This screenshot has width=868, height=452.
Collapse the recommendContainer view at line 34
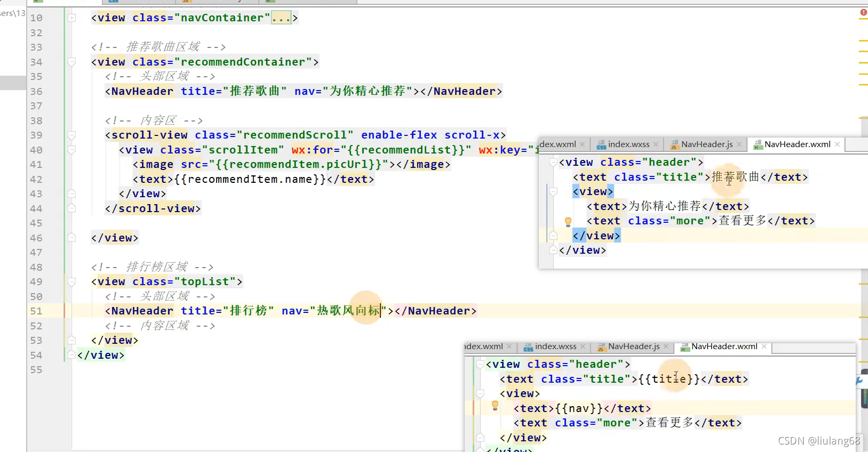click(x=71, y=62)
